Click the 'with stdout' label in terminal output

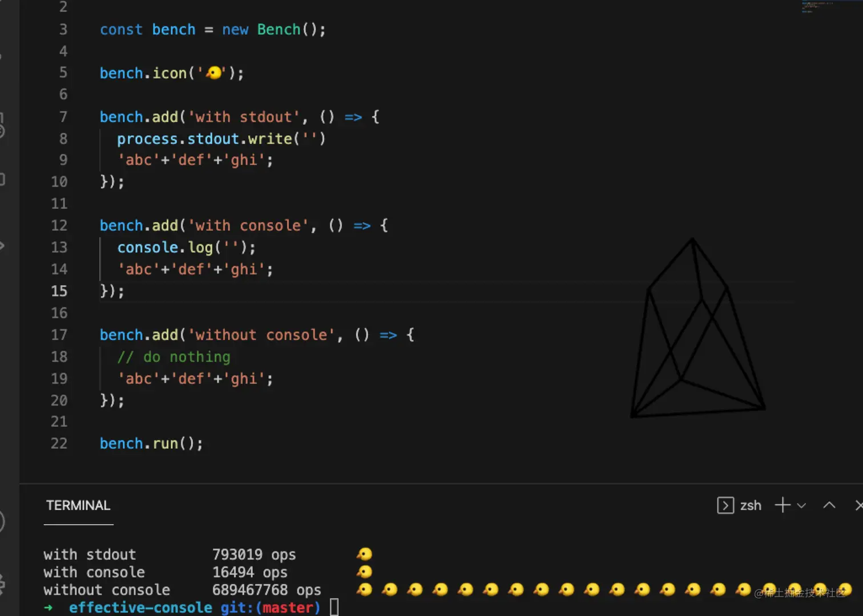(x=90, y=554)
